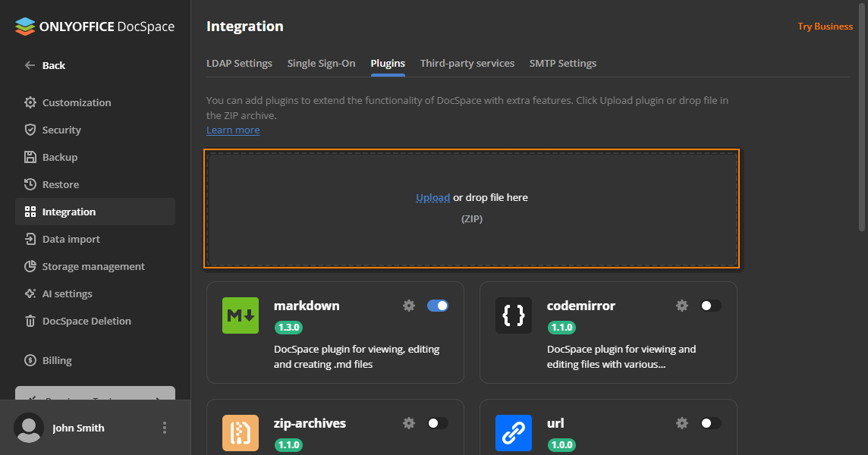
Task: Click the url plugin title
Action: [555, 423]
